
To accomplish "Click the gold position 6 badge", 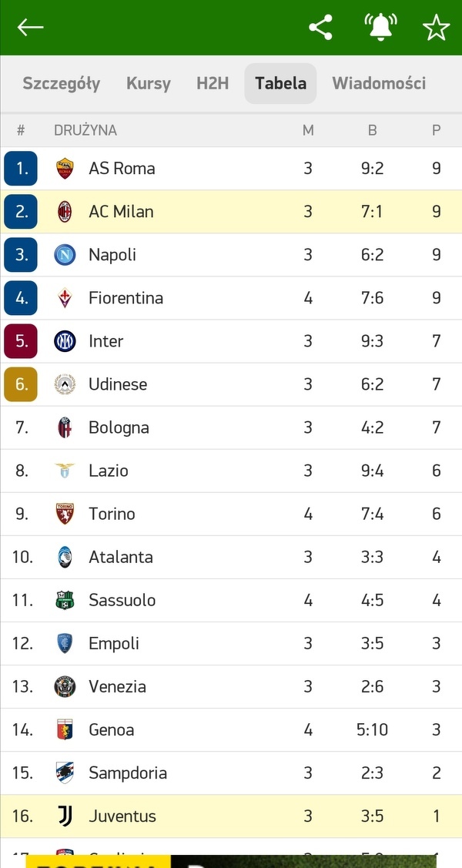I will pyautogui.click(x=21, y=384).
